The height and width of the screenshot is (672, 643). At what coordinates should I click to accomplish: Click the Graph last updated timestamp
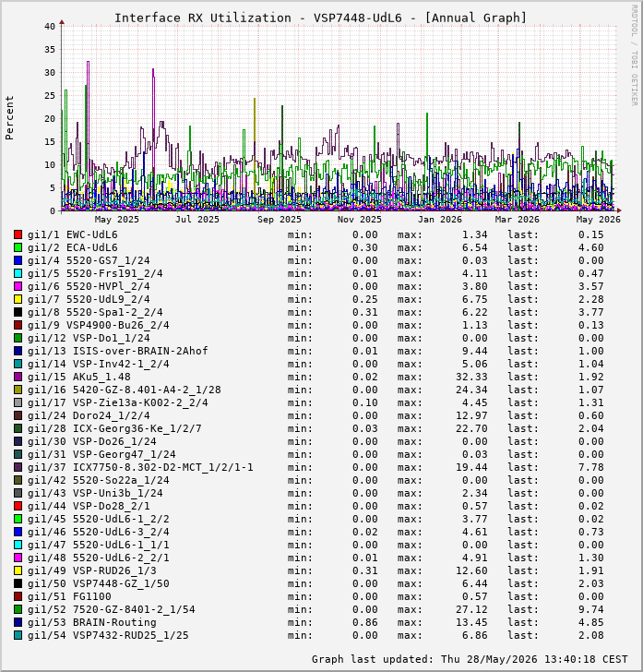pyautogui.click(x=470, y=659)
